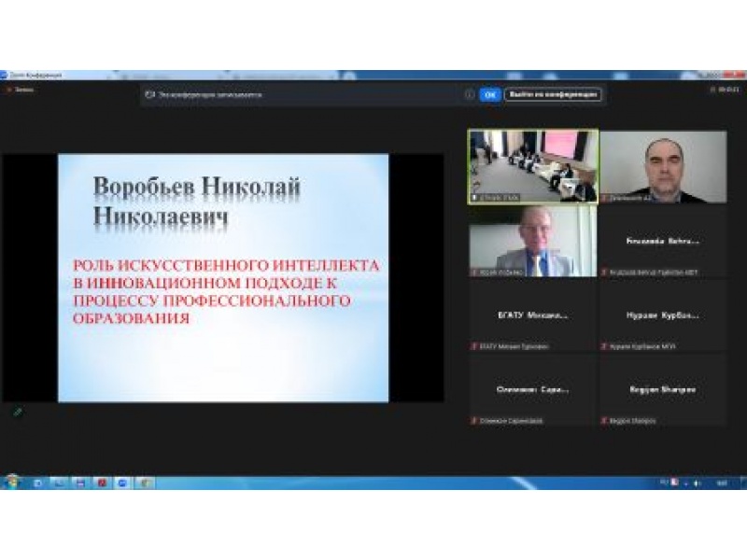Select the elderly man in suit video tile

point(532,240)
